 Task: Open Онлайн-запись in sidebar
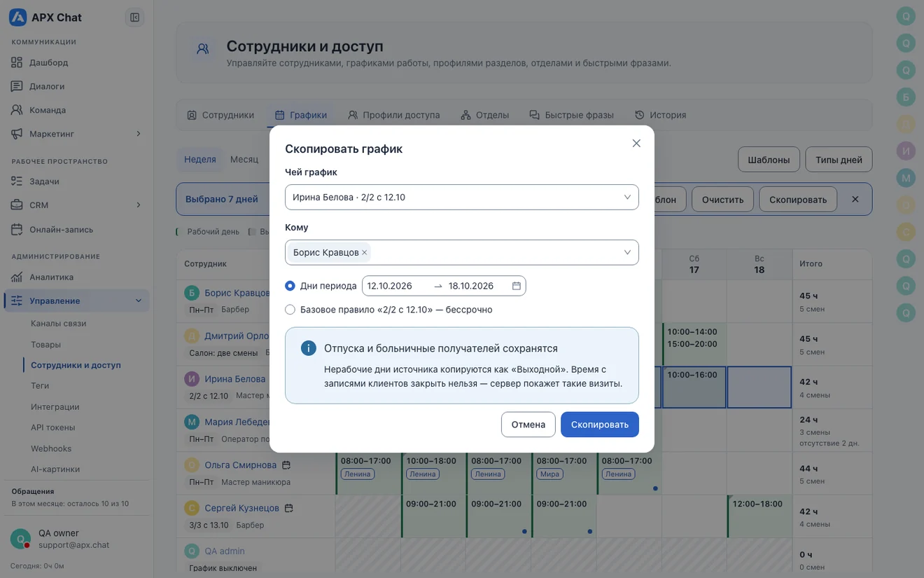[77, 229]
